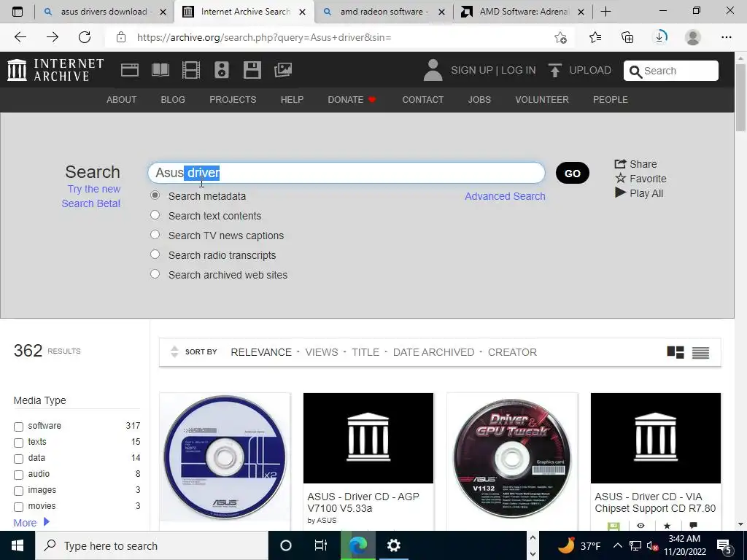
Task: Open the ABOUT menu item
Action: (x=122, y=99)
